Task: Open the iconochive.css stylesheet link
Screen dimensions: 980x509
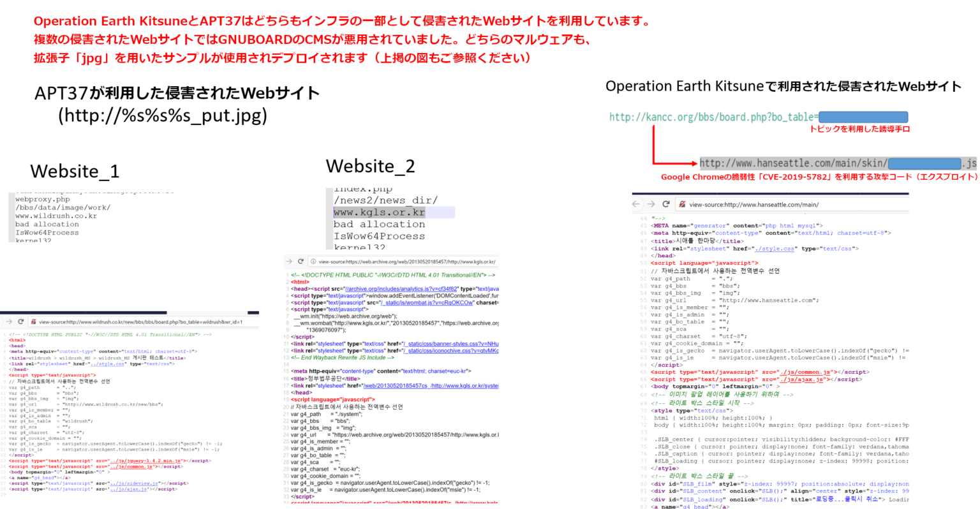Action: 450,351
